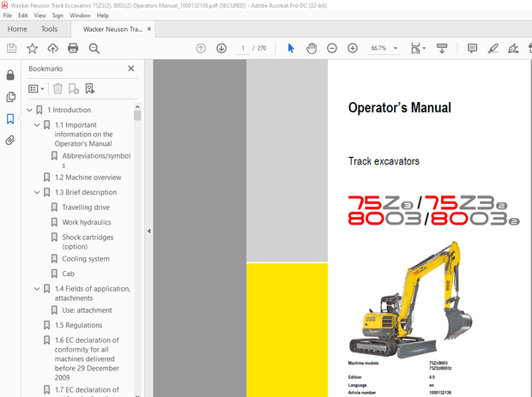The image size is (532, 397).
Task: Click the bookmarks panel scrollbar thumb
Action: point(137,115)
